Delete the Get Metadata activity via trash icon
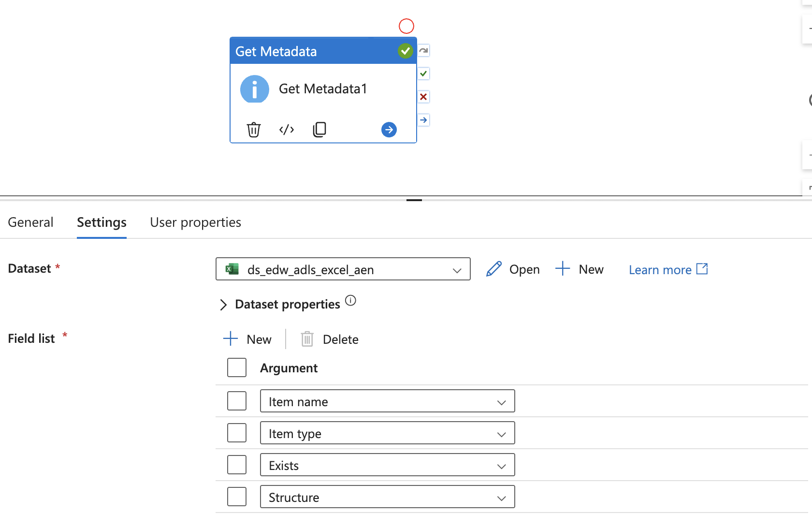812x528 pixels. [x=254, y=130]
